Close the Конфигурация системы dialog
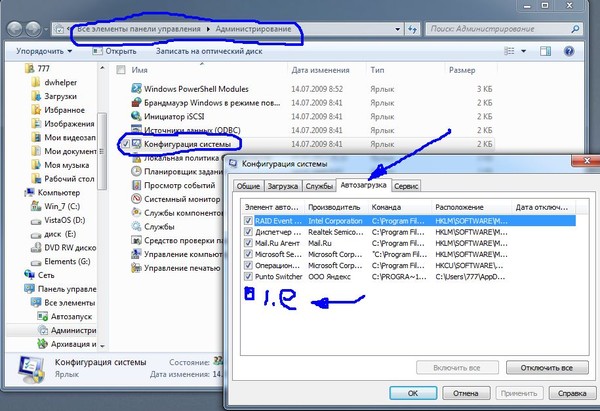Image resolution: width=600 pixels, height=411 pixels. tap(586, 161)
